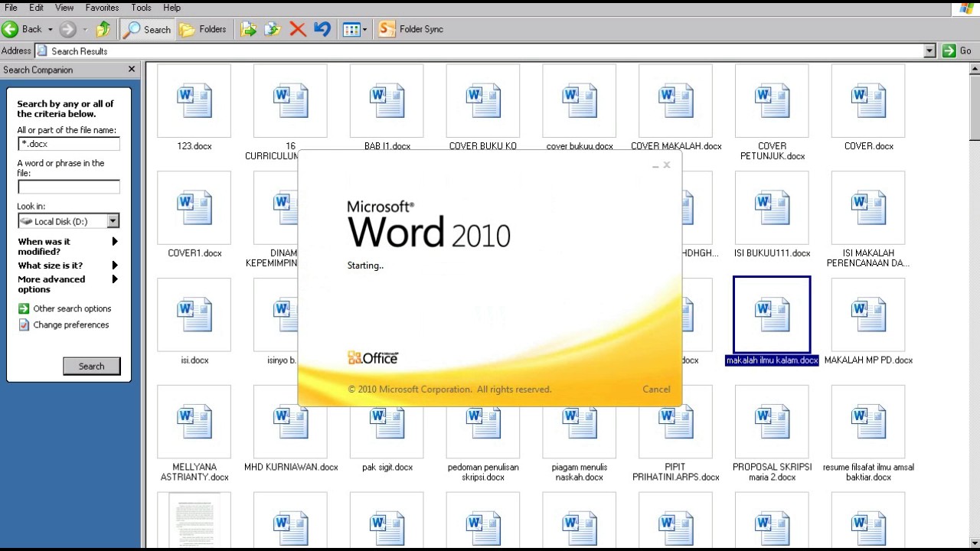Click the file name search field
Image resolution: width=980 pixels, height=551 pixels.
pos(69,143)
